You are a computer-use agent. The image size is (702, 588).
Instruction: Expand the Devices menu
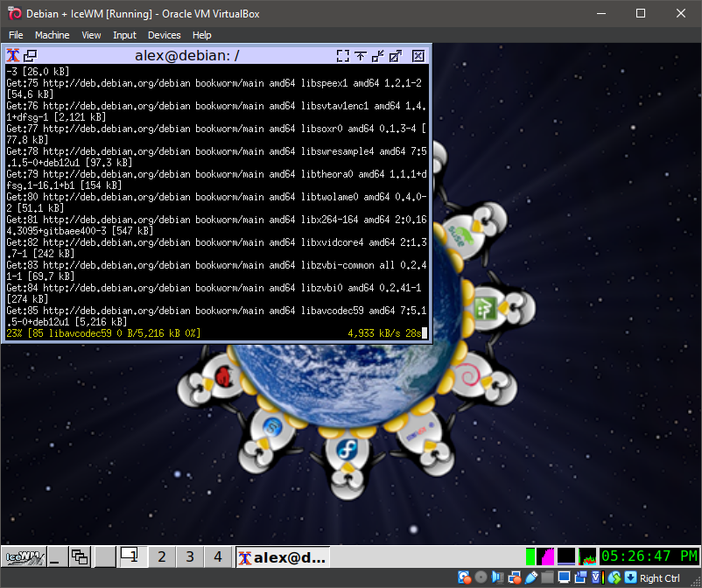point(164,35)
